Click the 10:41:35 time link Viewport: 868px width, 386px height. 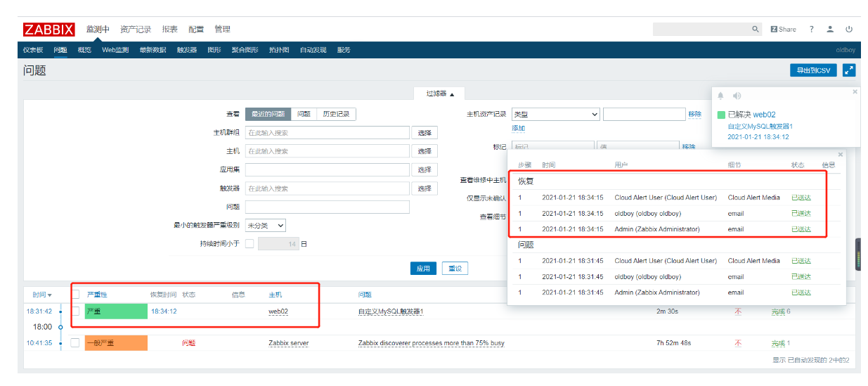[x=39, y=343]
